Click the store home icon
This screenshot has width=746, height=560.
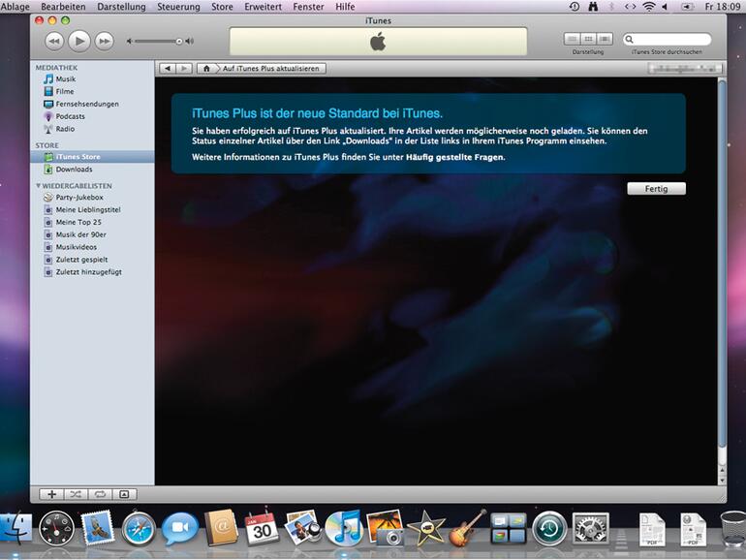point(206,69)
